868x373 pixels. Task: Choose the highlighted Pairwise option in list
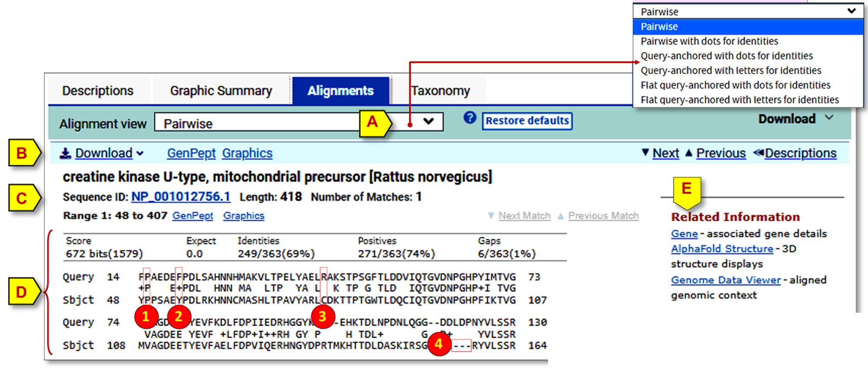coord(748,26)
